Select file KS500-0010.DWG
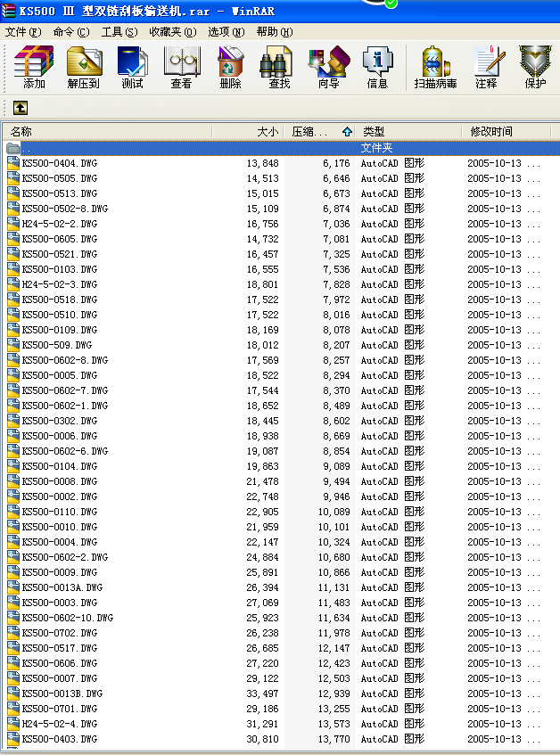Screen dimensions: 560x755 [59, 527]
